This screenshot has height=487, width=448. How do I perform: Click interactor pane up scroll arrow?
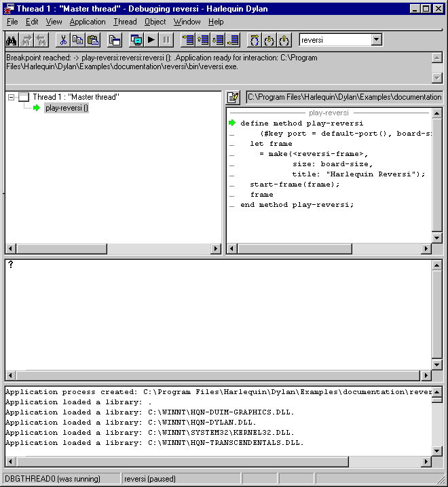click(x=437, y=265)
